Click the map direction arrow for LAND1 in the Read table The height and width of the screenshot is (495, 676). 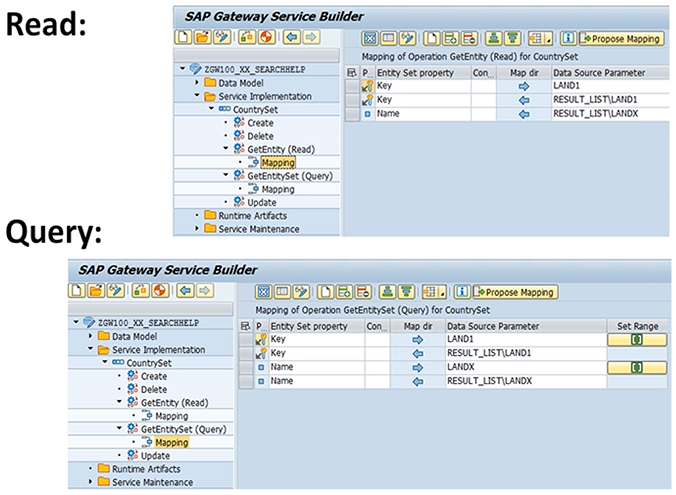[522, 87]
